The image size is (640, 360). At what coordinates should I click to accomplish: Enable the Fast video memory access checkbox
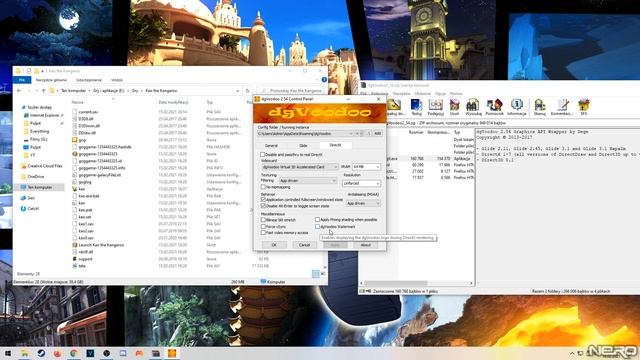(x=263, y=233)
